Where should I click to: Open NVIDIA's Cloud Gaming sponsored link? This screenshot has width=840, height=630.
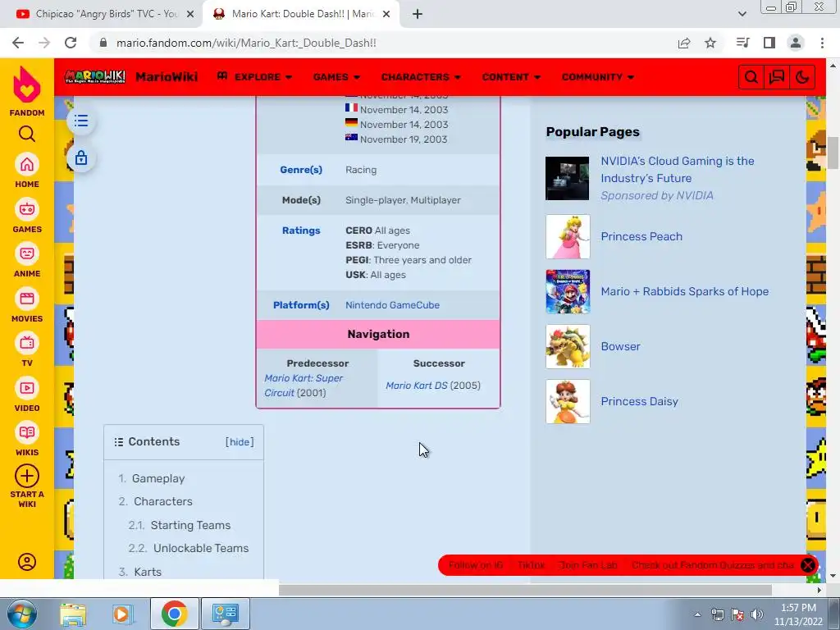[x=677, y=169]
